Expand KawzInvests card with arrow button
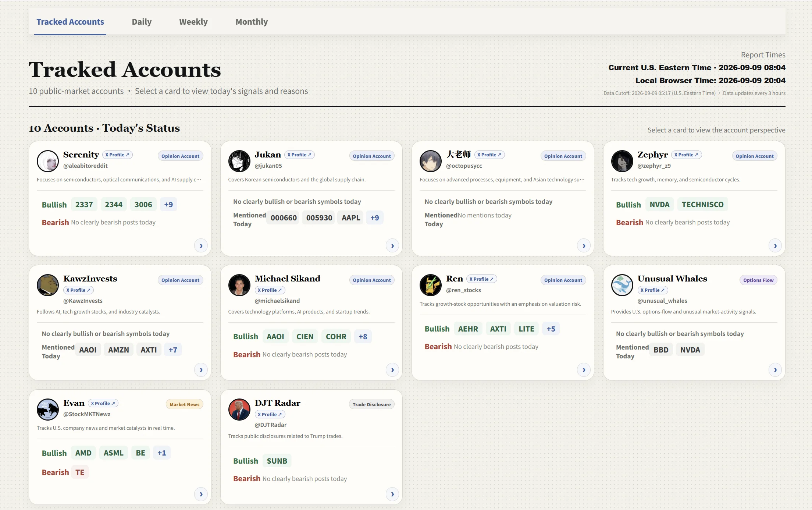Screen dimensions: 812x510 click(x=201, y=370)
